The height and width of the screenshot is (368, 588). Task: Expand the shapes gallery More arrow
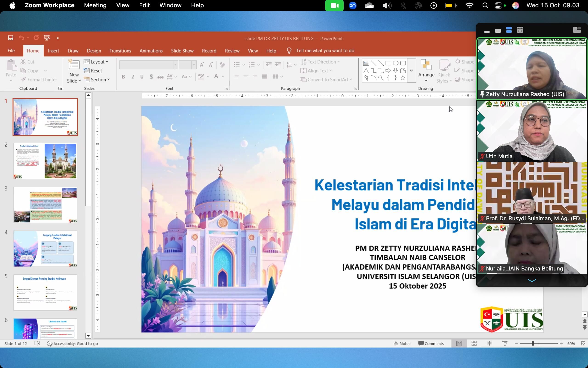411,70
